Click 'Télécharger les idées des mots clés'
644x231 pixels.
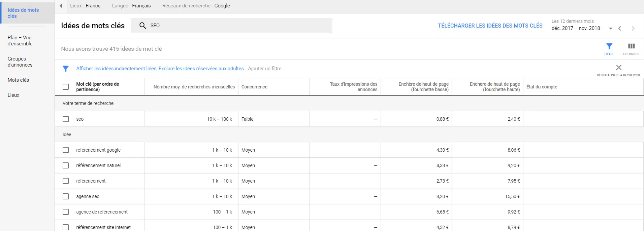point(490,26)
